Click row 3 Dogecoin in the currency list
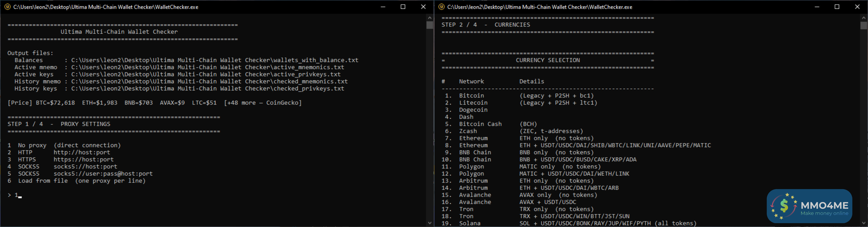The height and width of the screenshot is (227, 868). point(466,110)
